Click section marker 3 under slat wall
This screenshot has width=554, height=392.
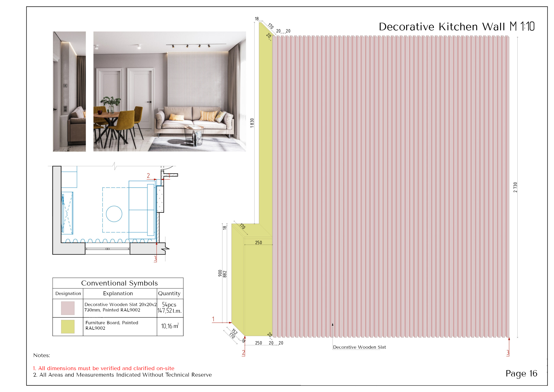[x=508, y=353]
